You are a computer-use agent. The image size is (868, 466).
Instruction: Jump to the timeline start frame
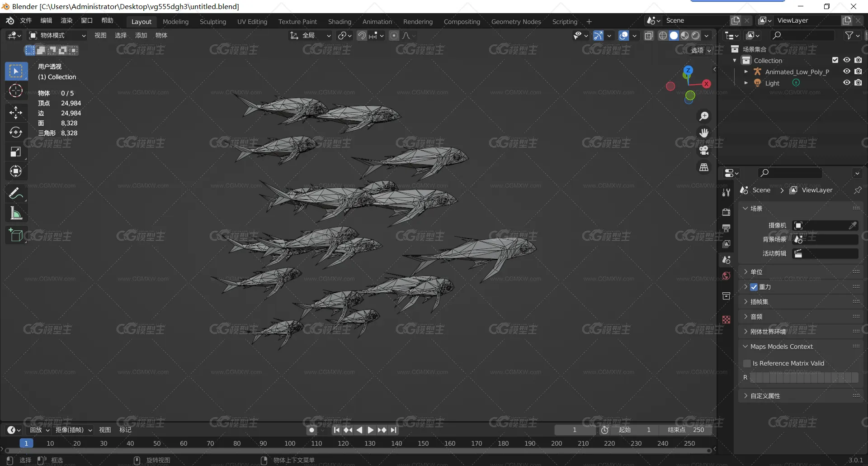[336, 430]
